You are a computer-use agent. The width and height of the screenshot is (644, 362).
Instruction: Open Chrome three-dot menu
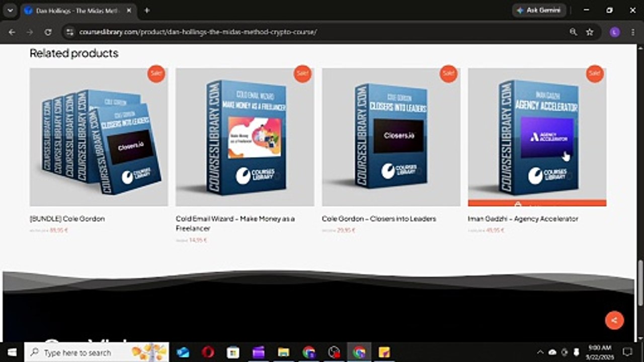tap(632, 32)
